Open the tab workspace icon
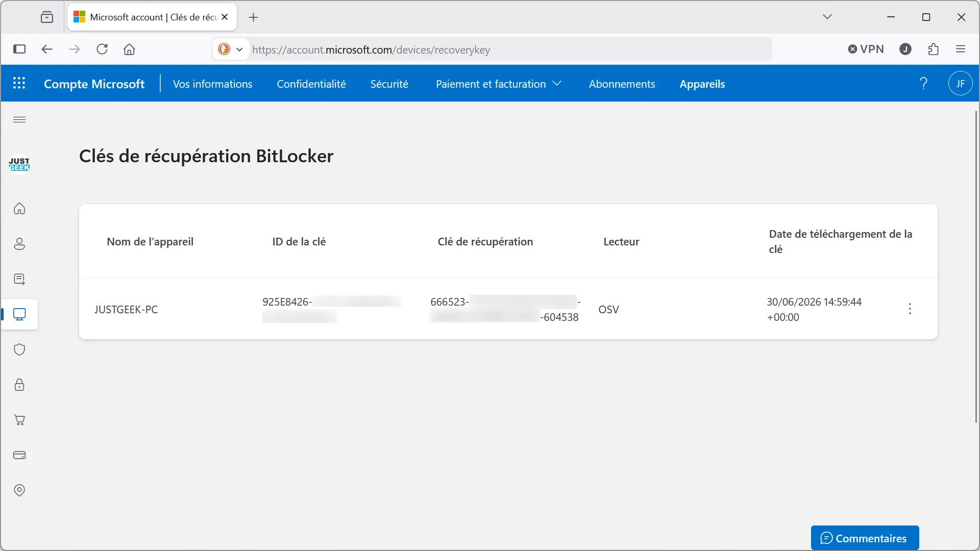Image resolution: width=980 pixels, height=551 pixels. (x=47, y=17)
